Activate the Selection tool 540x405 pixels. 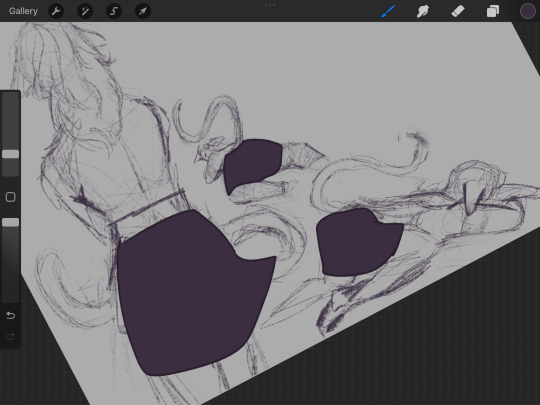point(114,11)
